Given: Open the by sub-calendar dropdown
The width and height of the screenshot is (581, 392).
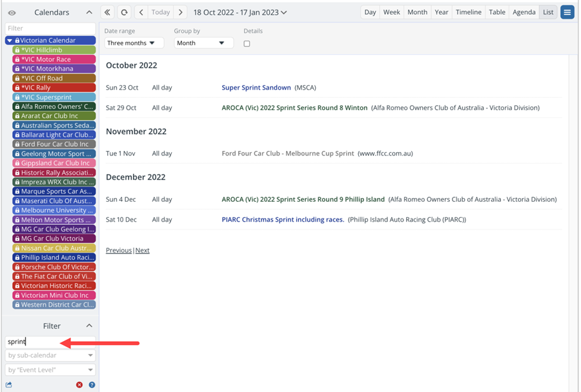Looking at the screenshot, I should click(50, 355).
